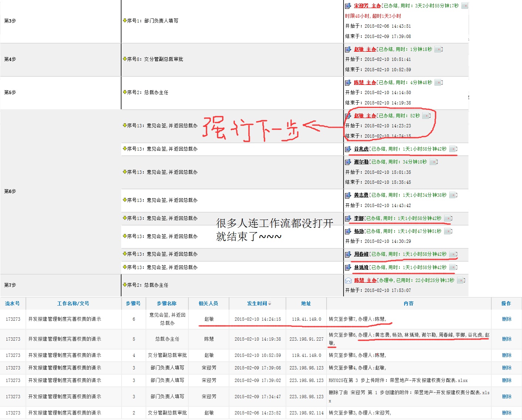
Task: Click the document icon beside 林瑀琦
Action: [348, 268]
